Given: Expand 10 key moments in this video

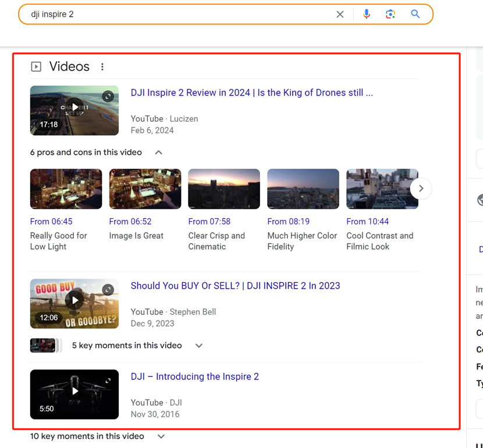Looking at the screenshot, I should click(161, 436).
